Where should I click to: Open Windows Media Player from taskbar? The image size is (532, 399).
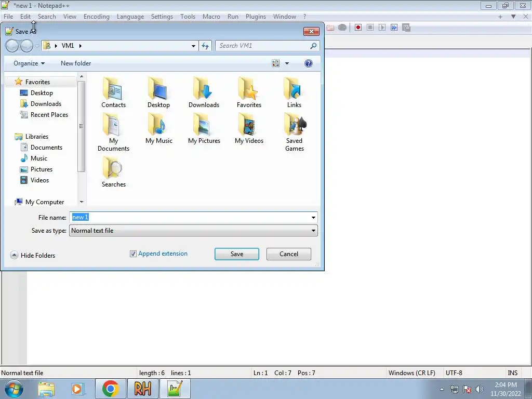77,389
